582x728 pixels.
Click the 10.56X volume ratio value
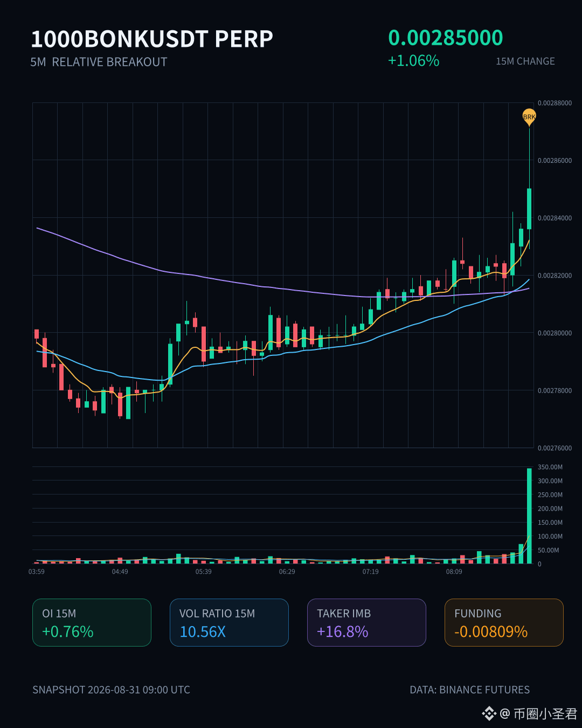click(203, 631)
